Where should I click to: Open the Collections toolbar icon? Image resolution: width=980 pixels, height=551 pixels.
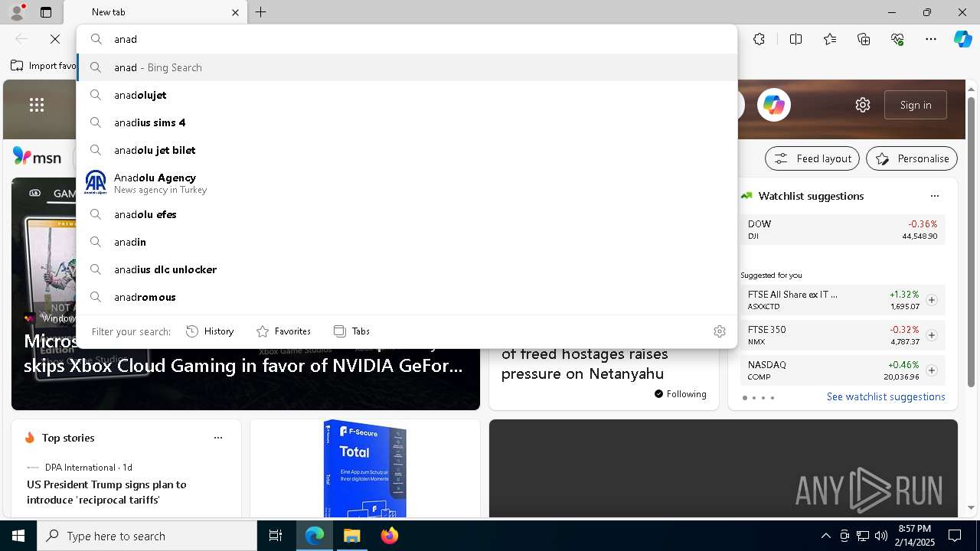[x=864, y=39]
